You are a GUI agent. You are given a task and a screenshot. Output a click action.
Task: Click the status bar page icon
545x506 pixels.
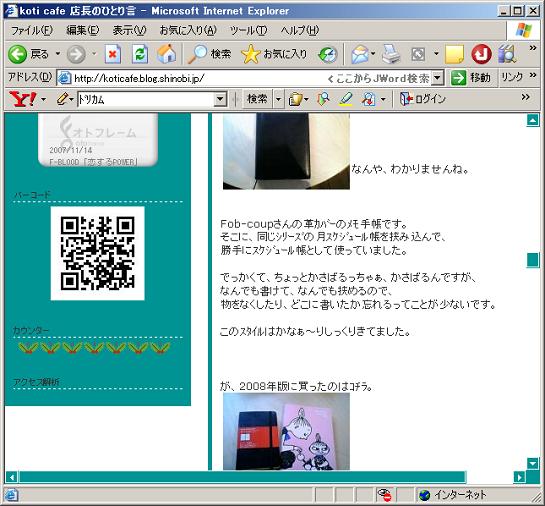point(11,495)
